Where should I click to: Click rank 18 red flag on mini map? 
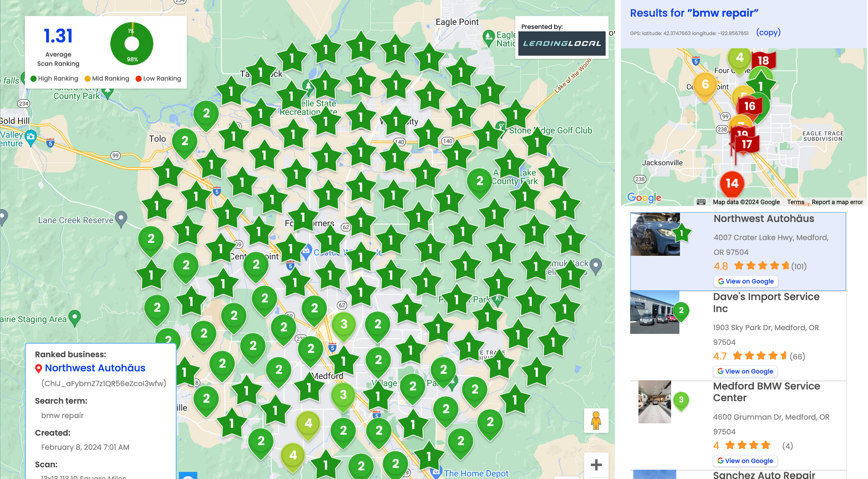point(763,61)
